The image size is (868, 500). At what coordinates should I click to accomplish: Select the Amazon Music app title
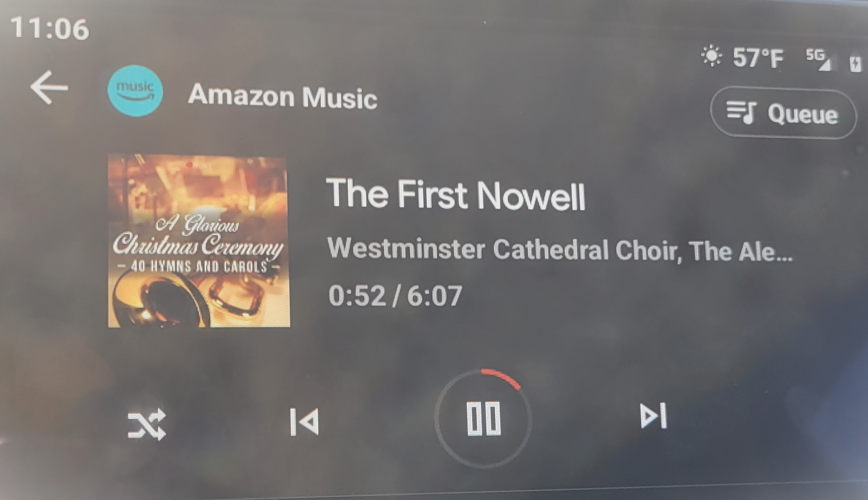tap(283, 97)
